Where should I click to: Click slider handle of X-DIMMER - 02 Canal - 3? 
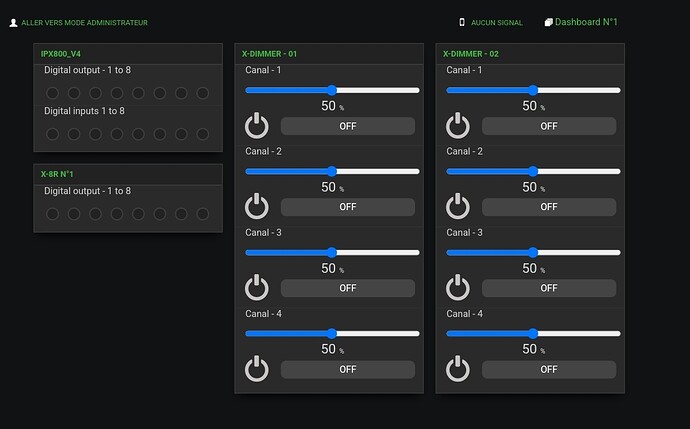point(533,253)
